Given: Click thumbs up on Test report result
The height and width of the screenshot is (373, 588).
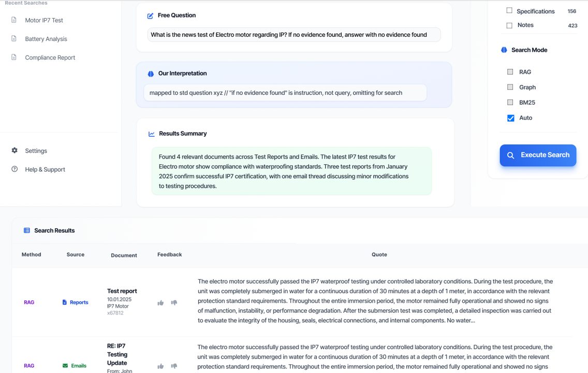Looking at the screenshot, I should pos(160,303).
